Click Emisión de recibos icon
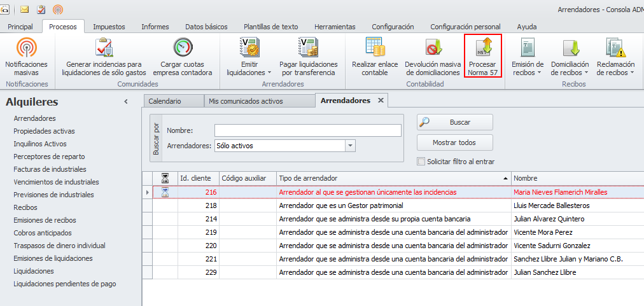Image resolution: width=644 pixels, height=306 pixels. pos(528,47)
